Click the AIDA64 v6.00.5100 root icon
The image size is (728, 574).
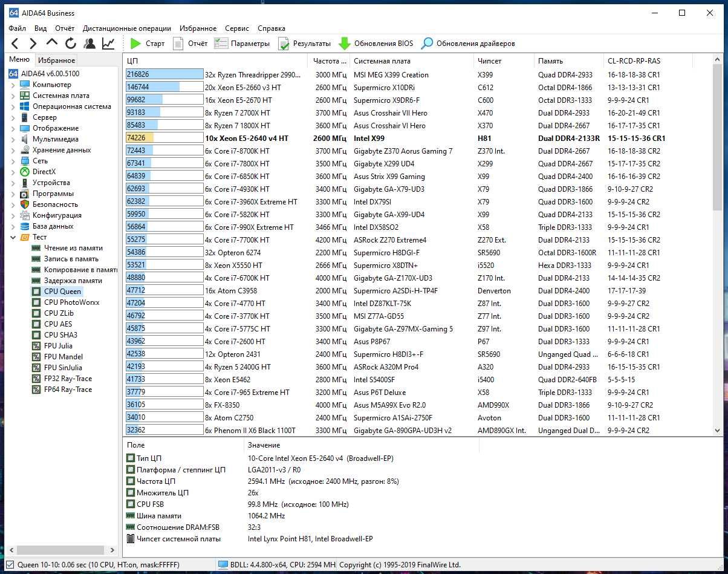pos(13,74)
